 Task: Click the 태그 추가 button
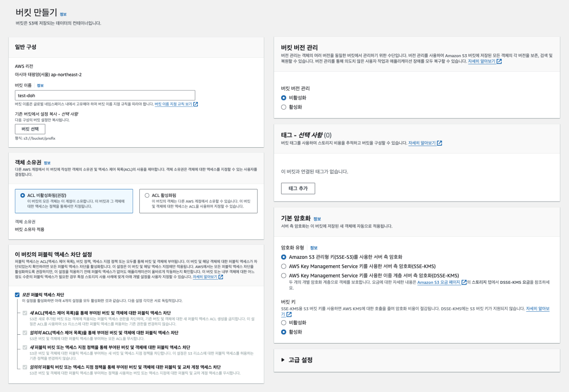point(298,188)
